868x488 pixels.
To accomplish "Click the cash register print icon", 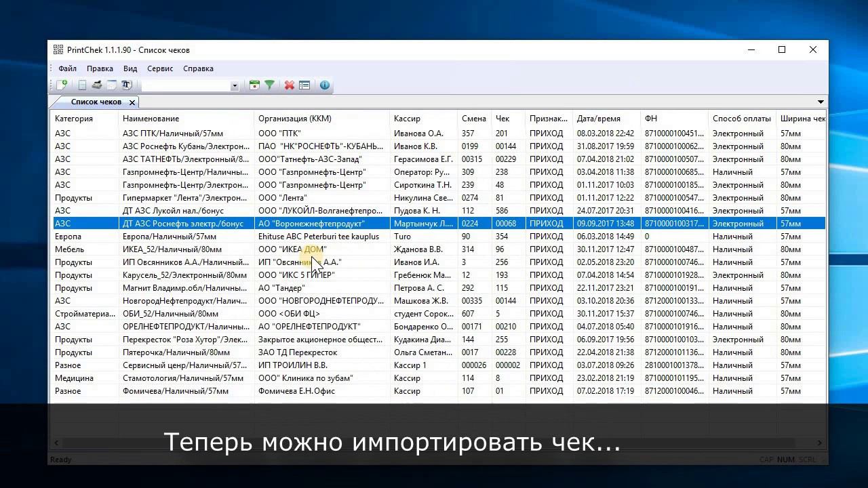I will [97, 85].
